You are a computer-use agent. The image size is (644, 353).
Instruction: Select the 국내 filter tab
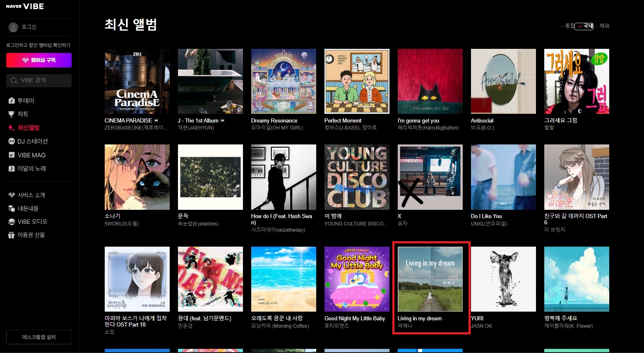pos(584,26)
